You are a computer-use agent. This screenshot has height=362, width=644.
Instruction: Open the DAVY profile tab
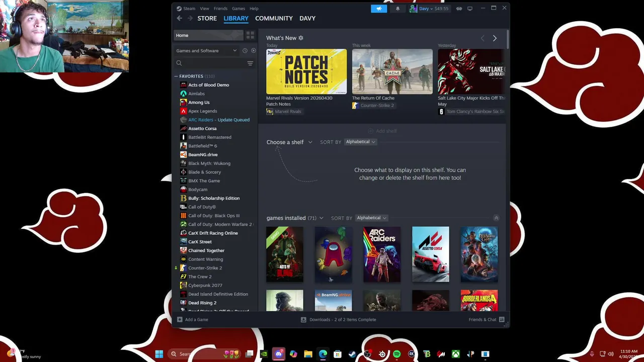[x=307, y=18]
